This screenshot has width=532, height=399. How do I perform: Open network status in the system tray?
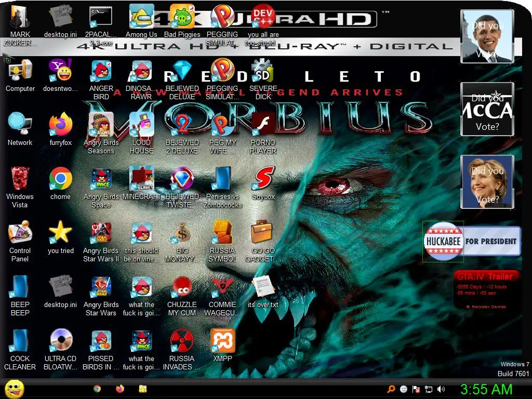429,389
